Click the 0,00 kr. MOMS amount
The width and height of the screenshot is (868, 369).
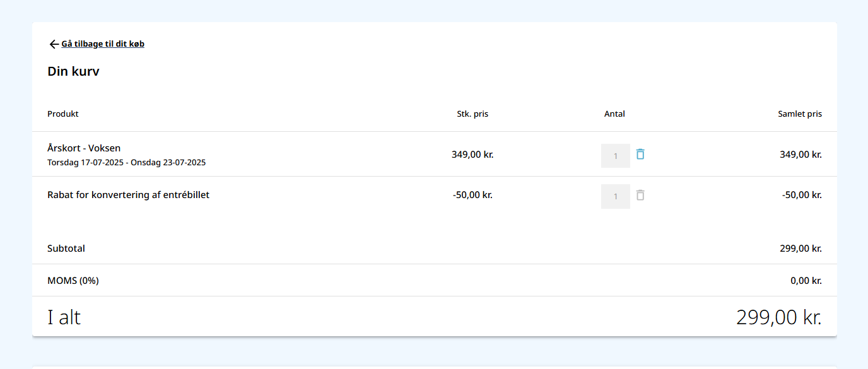click(x=806, y=281)
